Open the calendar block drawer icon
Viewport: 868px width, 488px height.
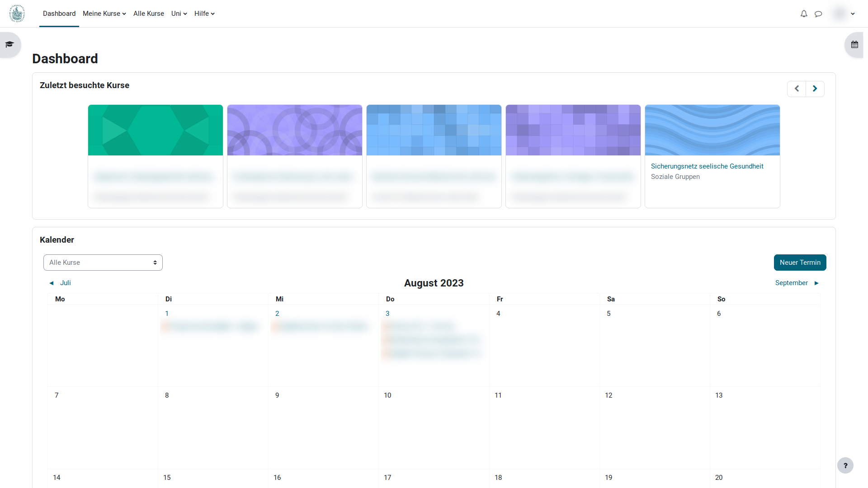[854, 44]
